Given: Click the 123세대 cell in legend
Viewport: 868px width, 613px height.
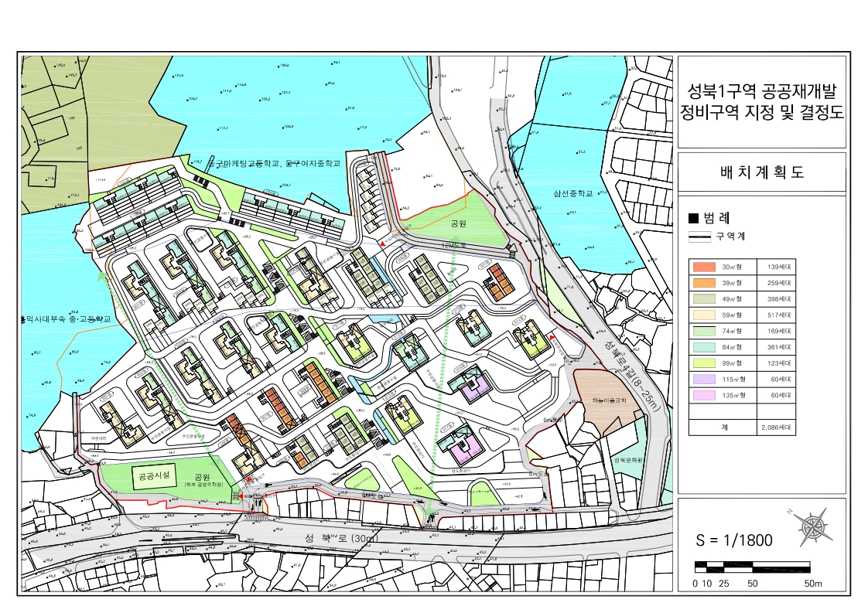Looking at the screenshot, I should coord(776,363).
